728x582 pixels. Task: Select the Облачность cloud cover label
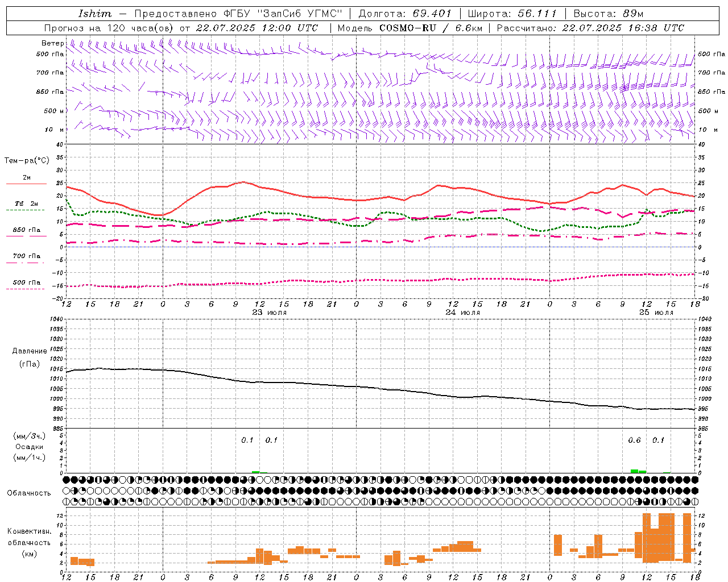29,493
